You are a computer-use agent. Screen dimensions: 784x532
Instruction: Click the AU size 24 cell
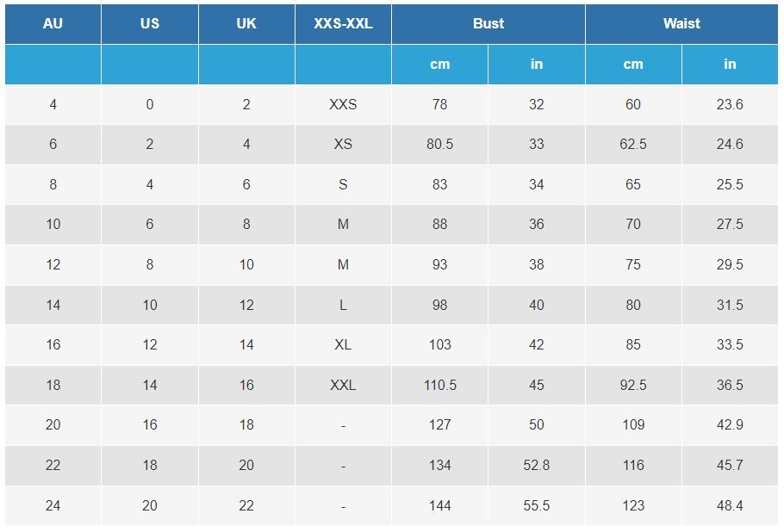[53, 505]
